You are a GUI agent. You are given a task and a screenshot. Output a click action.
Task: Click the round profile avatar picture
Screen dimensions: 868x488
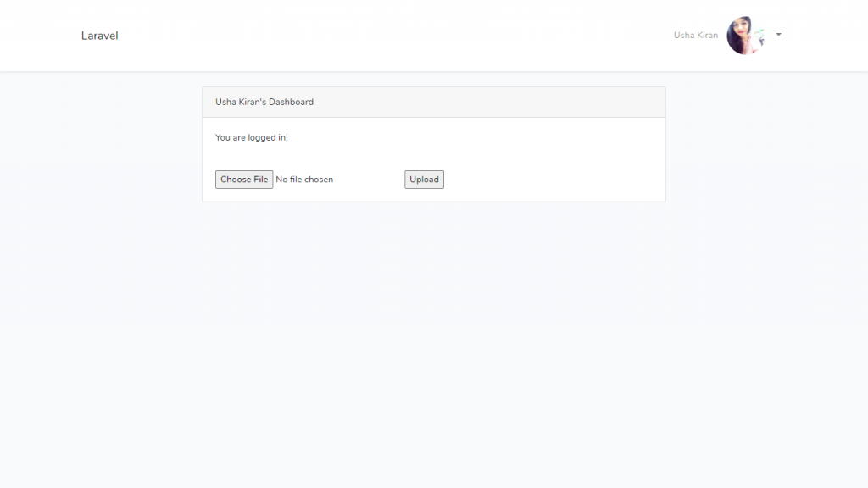point(746,36)
